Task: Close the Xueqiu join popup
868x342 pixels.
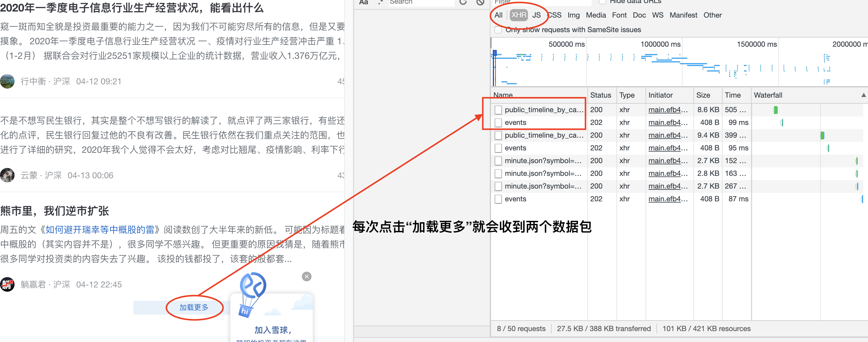Action: point(306,277)
